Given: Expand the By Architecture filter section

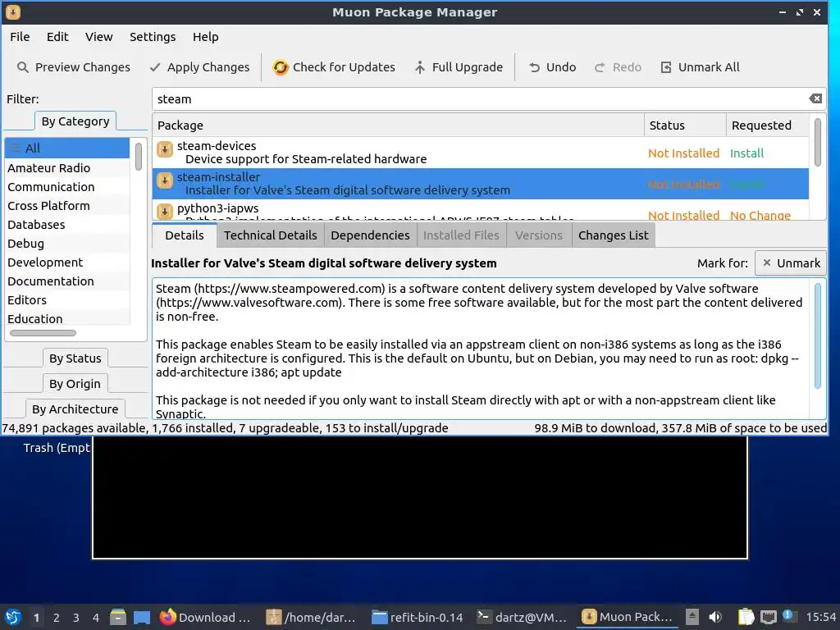Looking at the screenshot, I should pos(75,409).
